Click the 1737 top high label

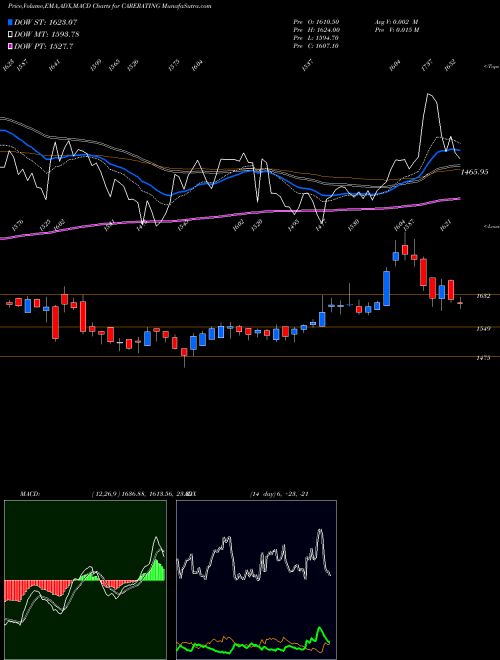427,65
